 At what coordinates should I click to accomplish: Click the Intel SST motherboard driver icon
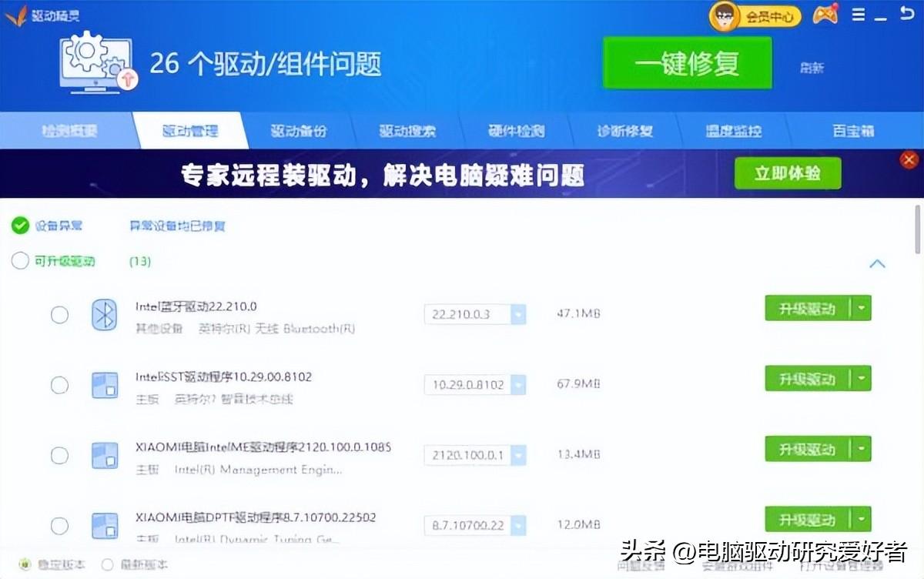104,385
